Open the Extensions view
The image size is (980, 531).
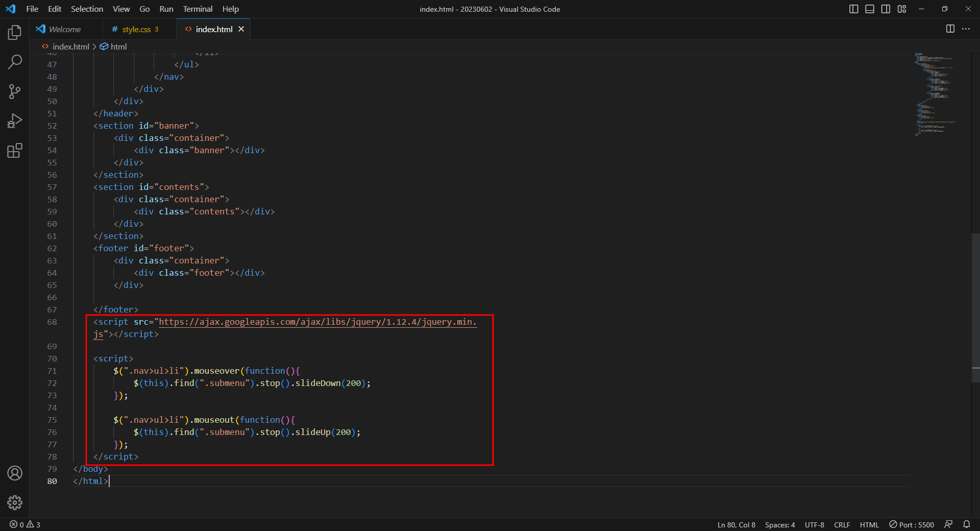coord(15,151)
